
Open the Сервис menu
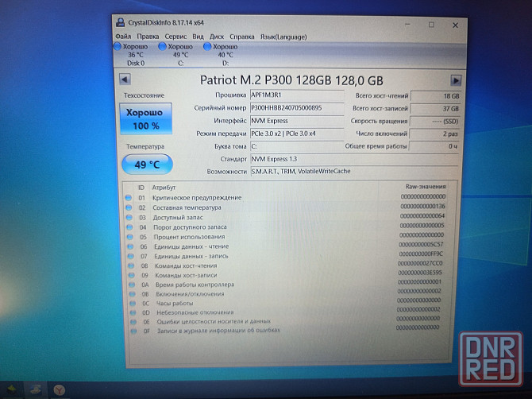[175, 37]
